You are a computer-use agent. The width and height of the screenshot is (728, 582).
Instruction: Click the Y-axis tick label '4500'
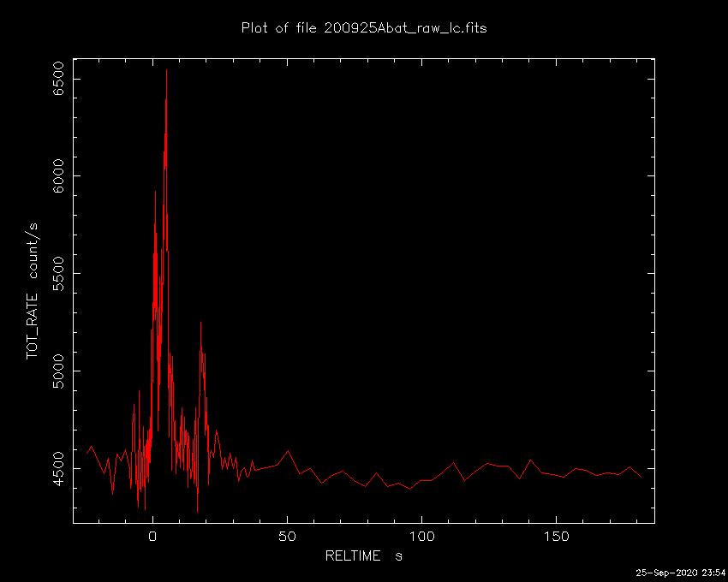[58, 468]
